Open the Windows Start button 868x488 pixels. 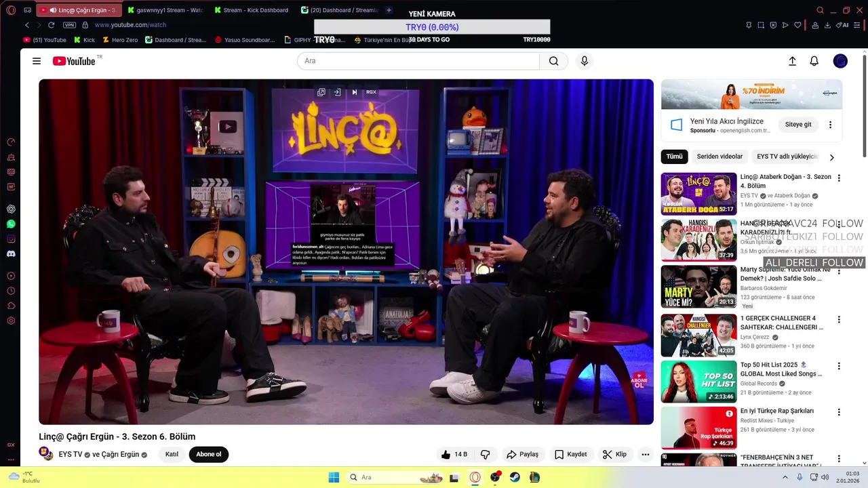coord(334,477)
